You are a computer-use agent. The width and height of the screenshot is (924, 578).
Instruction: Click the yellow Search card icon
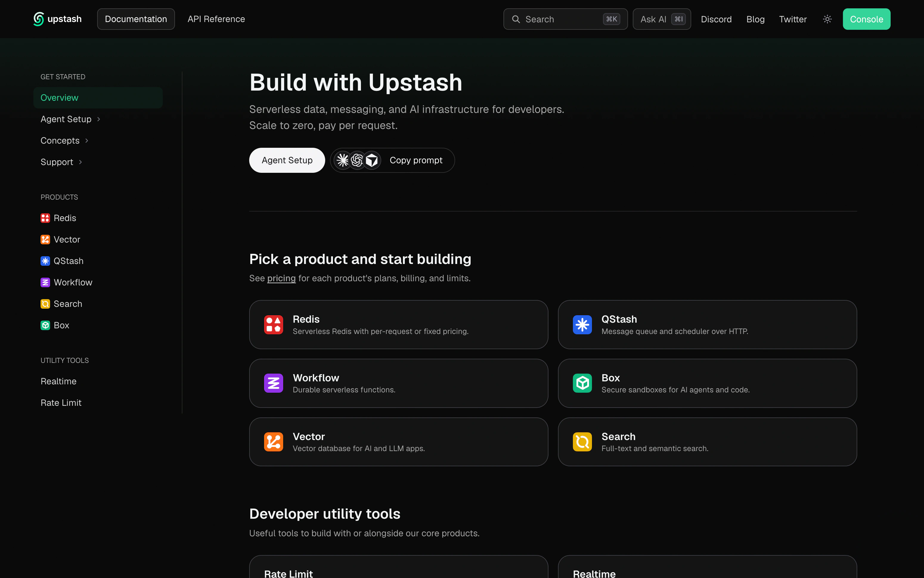(582, 442)
